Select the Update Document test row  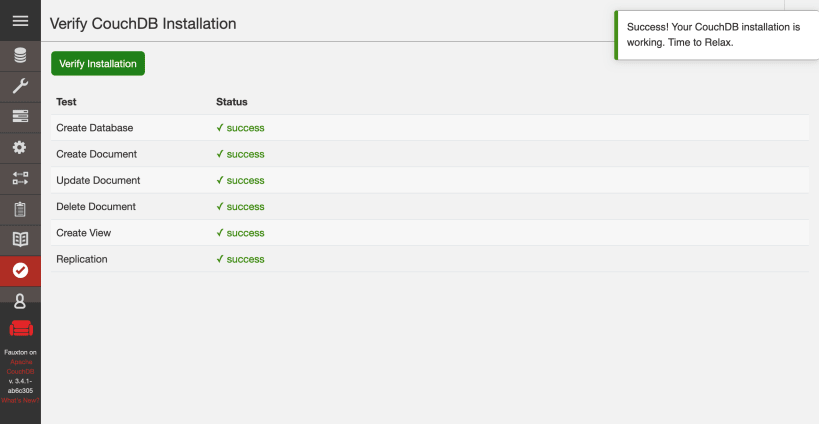[430, 180]
